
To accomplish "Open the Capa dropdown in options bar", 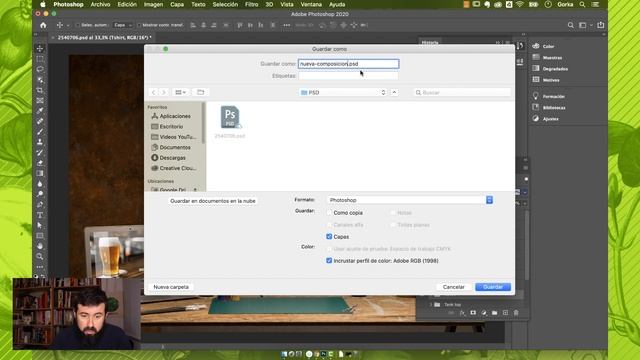I will coord(122,25).
